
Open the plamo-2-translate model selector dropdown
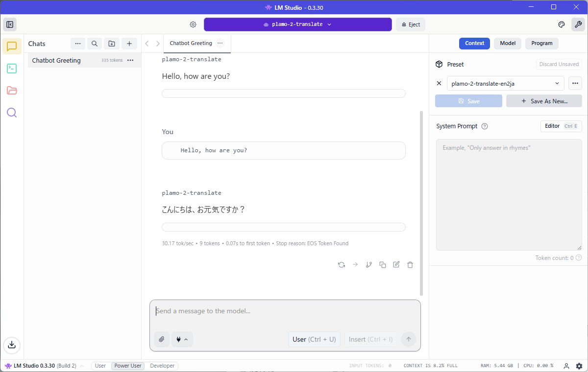[x=297, y=24]
